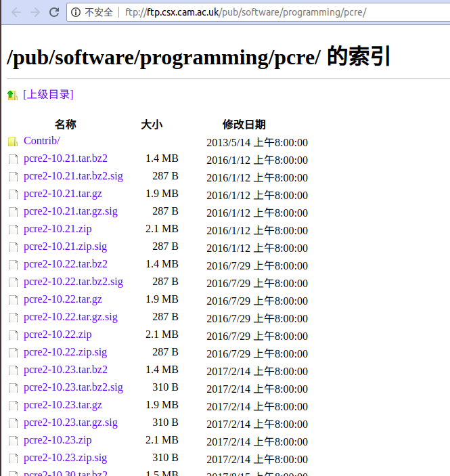Image resolution: width=450 pixels, height=476 pixels.
Task: Click the 2.1 MB size of pcre2-10.21.zip
Action: point(162,229)
